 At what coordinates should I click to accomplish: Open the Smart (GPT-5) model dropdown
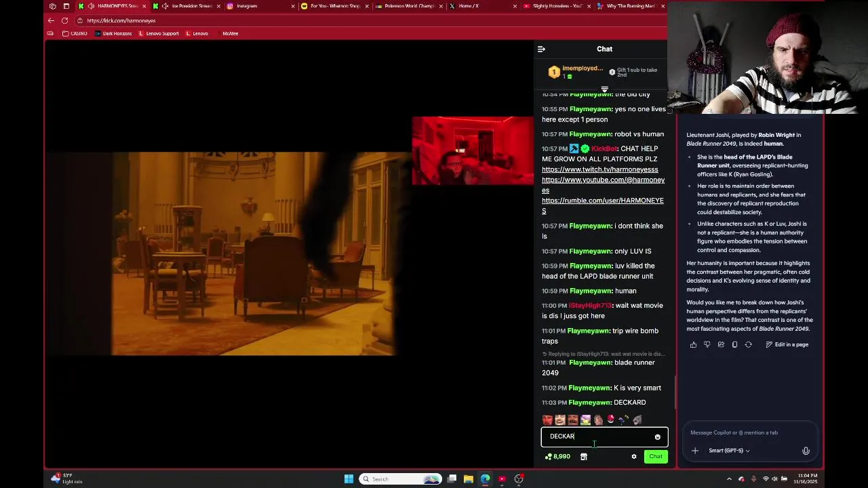pos(729,451)
